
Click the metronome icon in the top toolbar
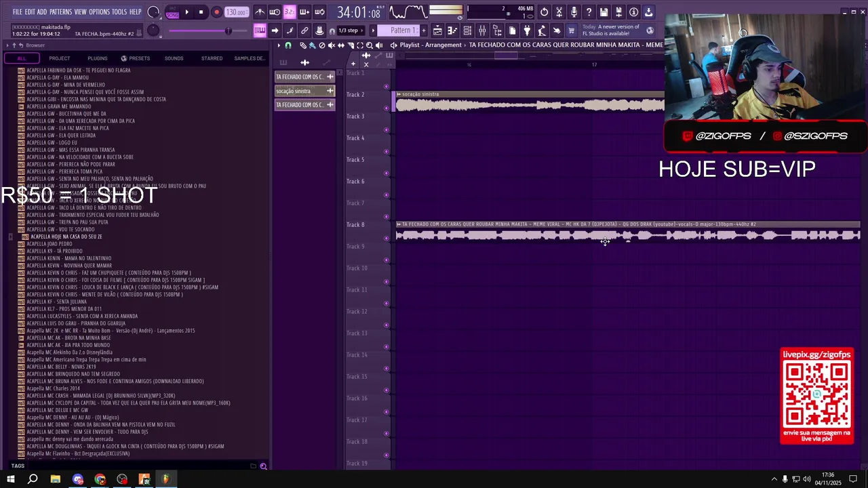pos(260,12)
